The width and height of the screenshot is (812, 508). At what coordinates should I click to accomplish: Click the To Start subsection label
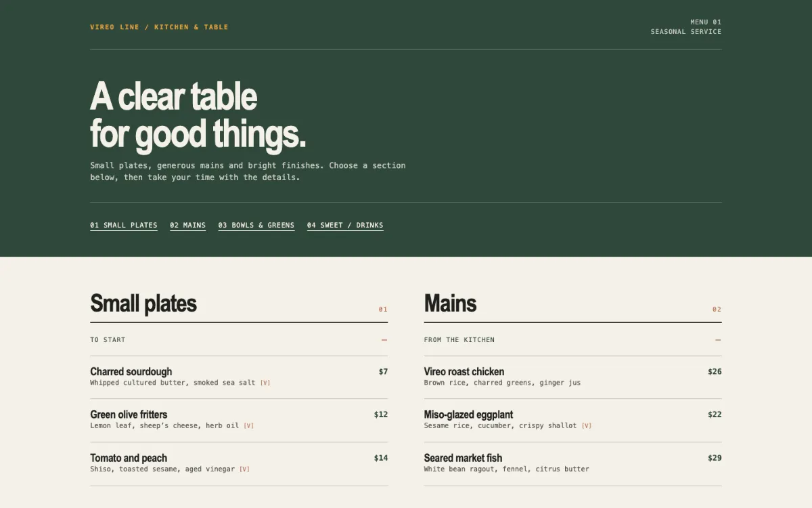click(108, 340)
